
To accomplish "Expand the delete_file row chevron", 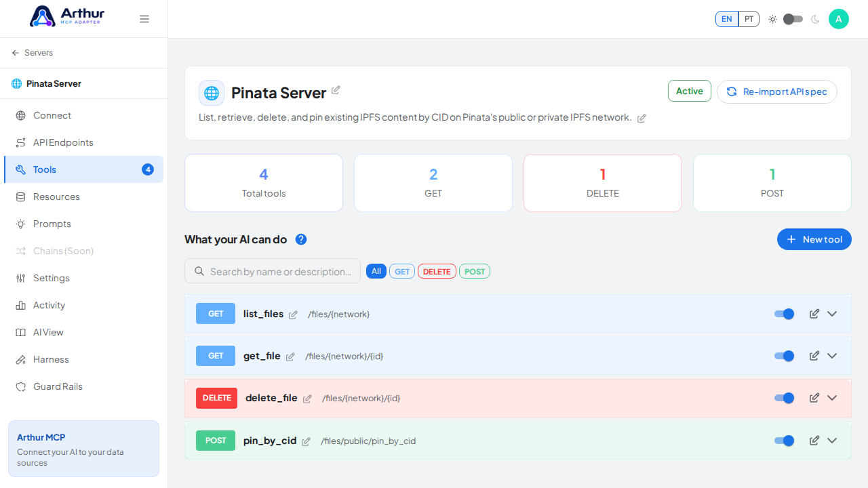I will coord(832,398).
